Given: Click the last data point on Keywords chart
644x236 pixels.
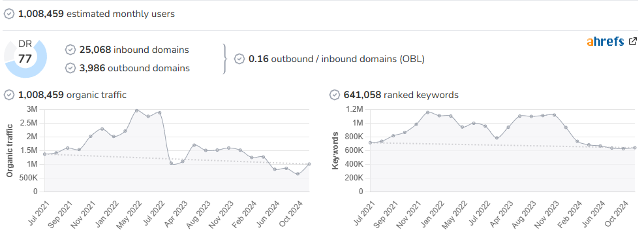Looking at the screenshot, I should (635, 148).
